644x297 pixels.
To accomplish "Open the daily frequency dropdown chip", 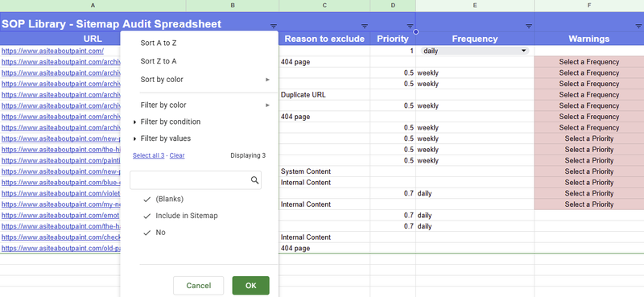I will coord(474,51).
